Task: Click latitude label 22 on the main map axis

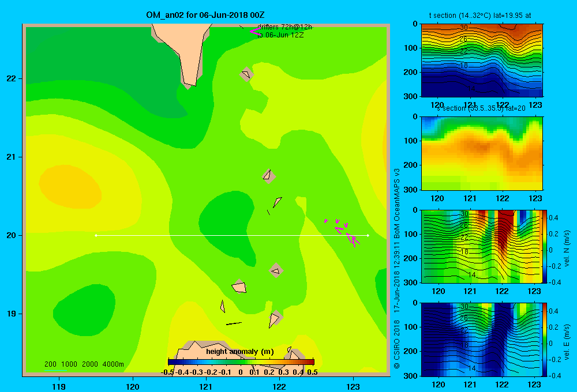Action: click(12, 79)
